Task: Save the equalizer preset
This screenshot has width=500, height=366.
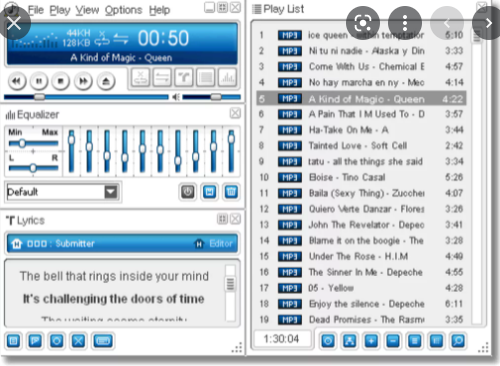Action: coord(209,192)
